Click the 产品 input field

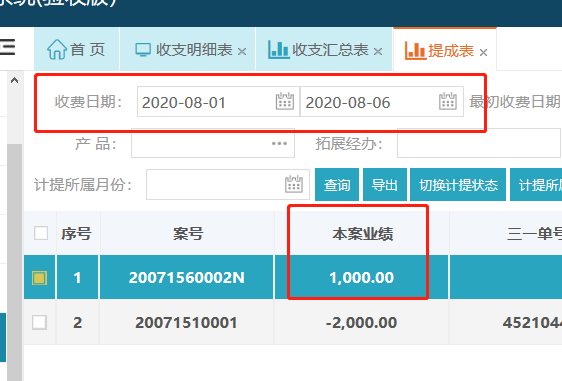click(213, 143)
